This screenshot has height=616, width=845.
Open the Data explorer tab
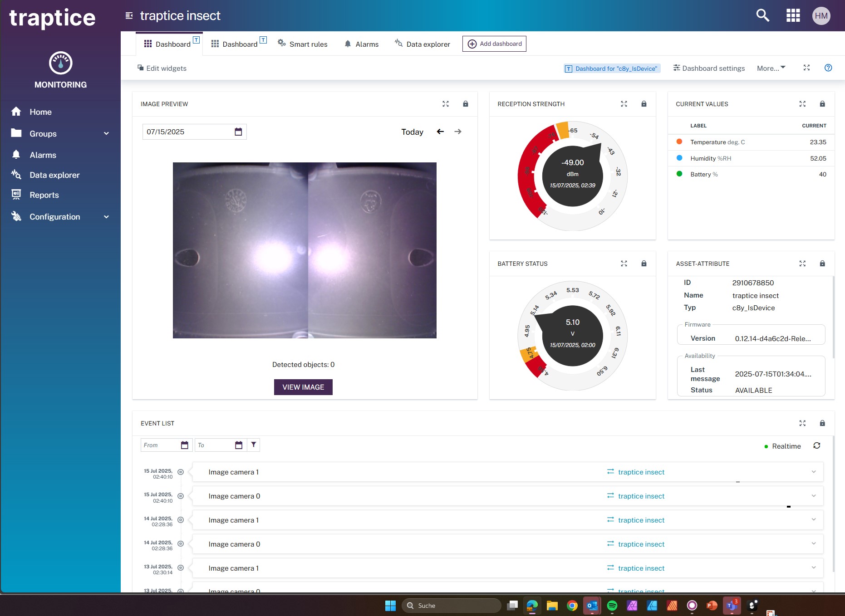pyautogui.click(x=422, y=44)
